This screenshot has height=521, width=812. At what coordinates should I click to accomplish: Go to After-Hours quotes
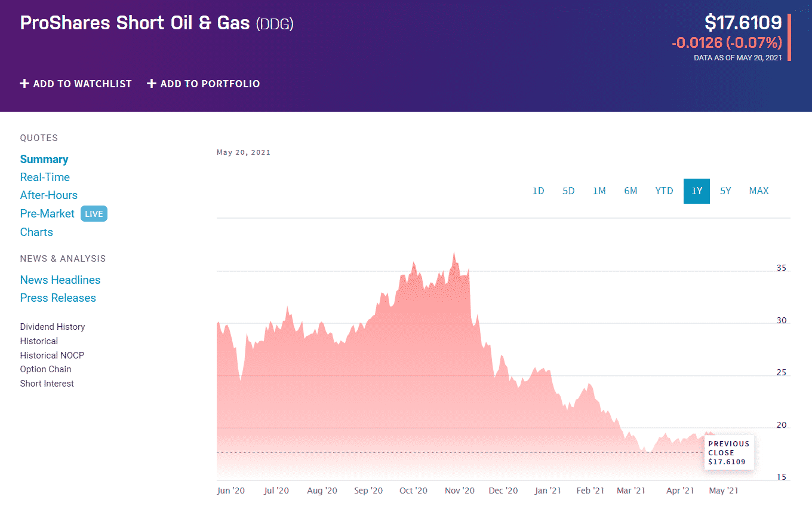tap(49, 195)
